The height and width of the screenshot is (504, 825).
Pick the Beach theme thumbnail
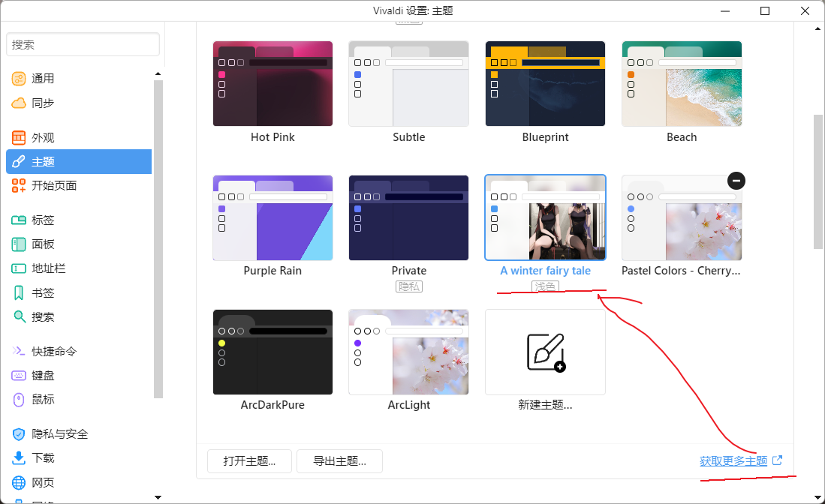[682, 83]
